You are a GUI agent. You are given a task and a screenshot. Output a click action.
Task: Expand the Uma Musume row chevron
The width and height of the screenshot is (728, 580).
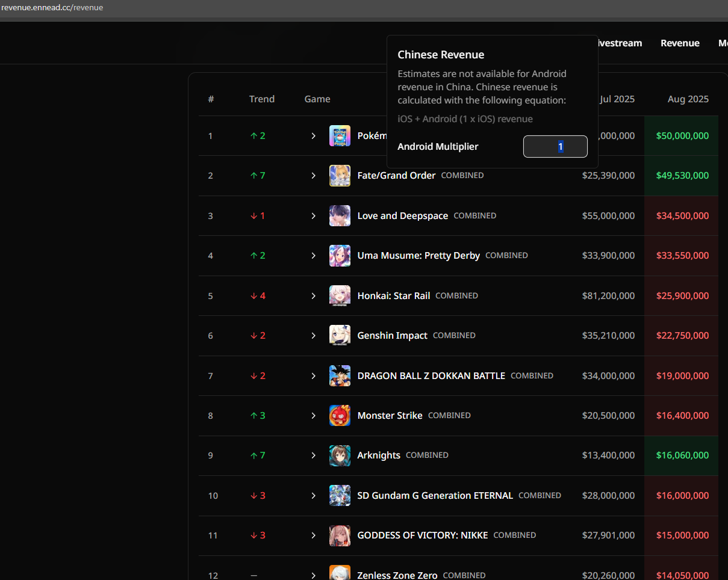(313, 256)
